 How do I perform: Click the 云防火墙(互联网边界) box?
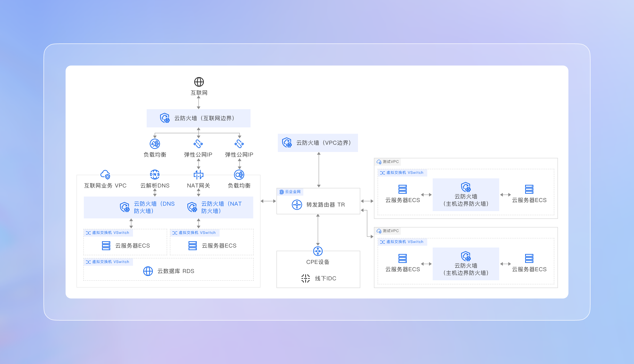tap(198, 118)
